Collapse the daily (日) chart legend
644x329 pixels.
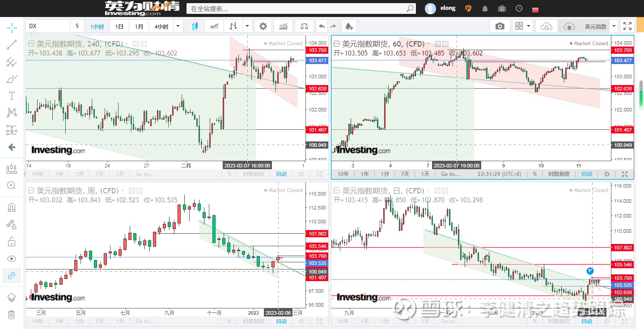[x=336, y=191]
